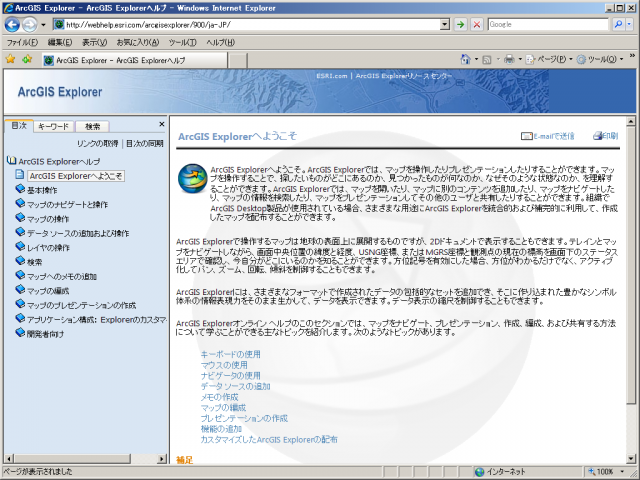Click the リンクの取得 link
The height and width of the screenshot is (480, 640).
pos(98,143)
